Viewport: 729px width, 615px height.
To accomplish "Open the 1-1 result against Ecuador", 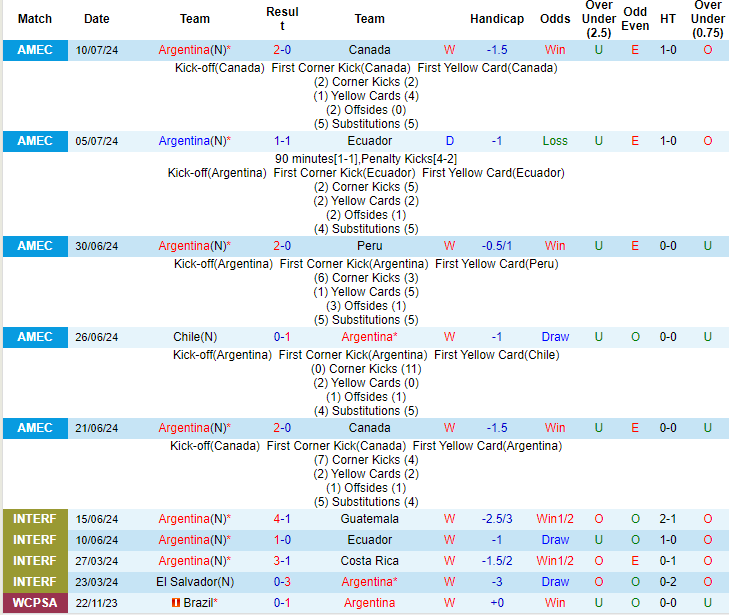I will click(x=282, y=141).
